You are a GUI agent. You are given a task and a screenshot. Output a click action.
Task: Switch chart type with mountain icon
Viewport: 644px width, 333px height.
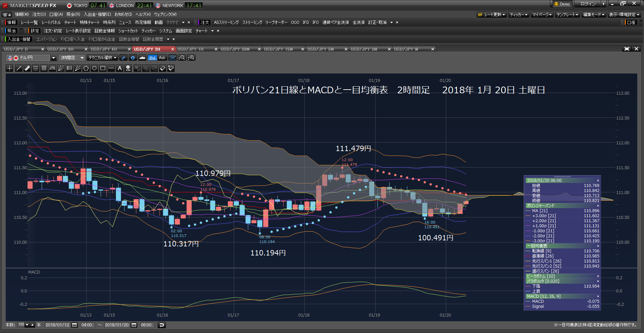(142, 58)
